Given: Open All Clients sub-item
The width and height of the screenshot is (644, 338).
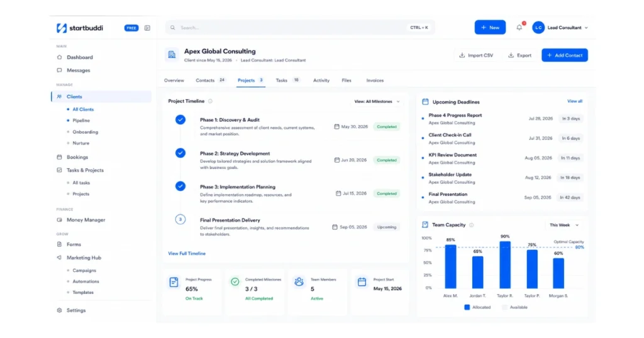Looking at the screenshot, I should click(x=83, y=109).
